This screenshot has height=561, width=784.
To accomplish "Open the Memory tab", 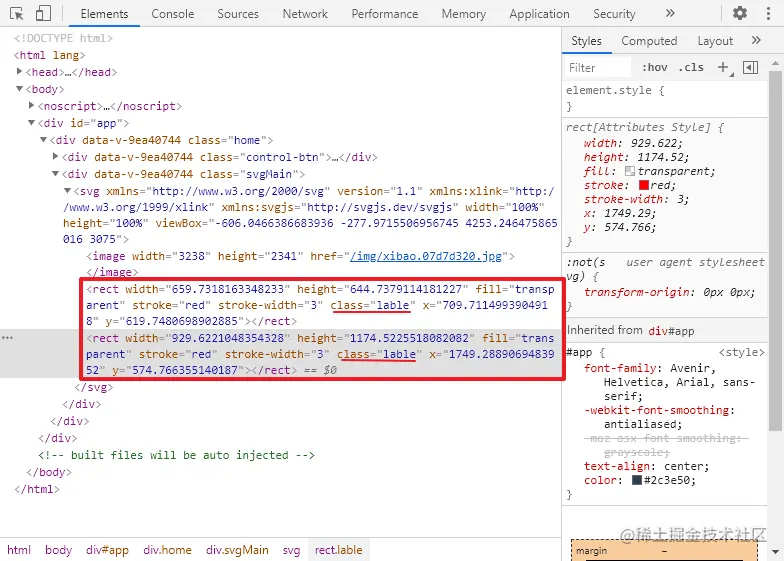I will (464, 14).
